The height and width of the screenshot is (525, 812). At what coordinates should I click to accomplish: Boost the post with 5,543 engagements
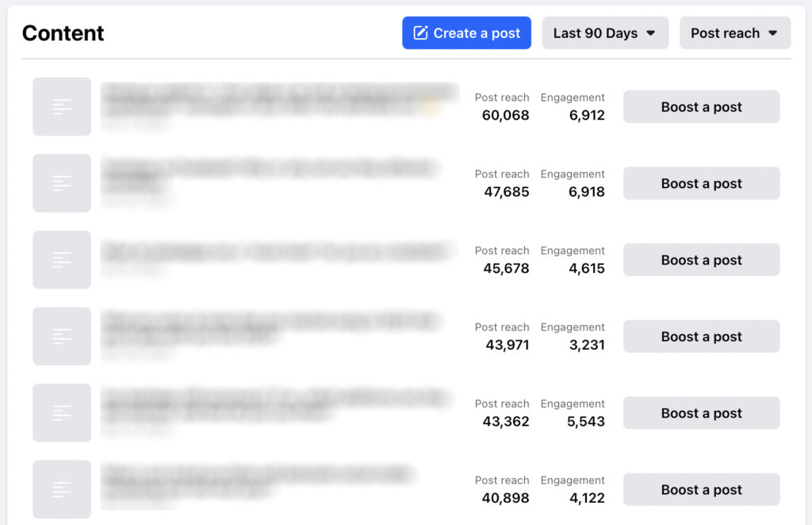[x=701, y=412]
